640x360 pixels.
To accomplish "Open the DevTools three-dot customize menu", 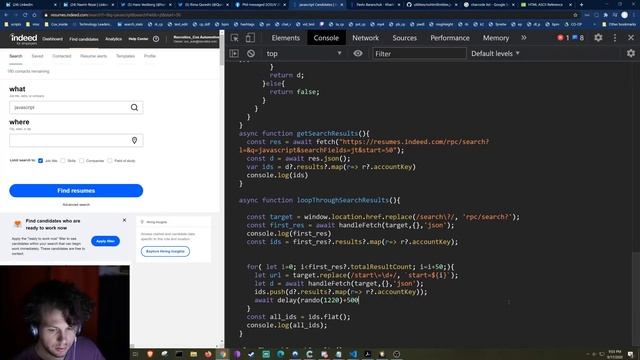I will (x=615, y=38).
